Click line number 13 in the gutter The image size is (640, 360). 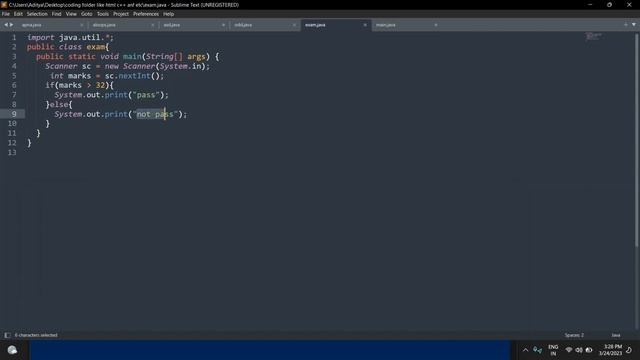coord(12,152)
